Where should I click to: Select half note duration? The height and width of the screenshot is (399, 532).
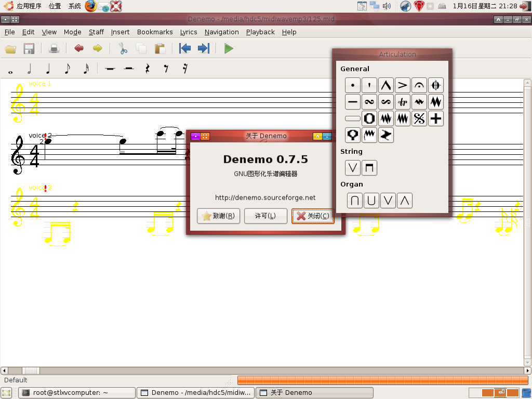[29, 69]
